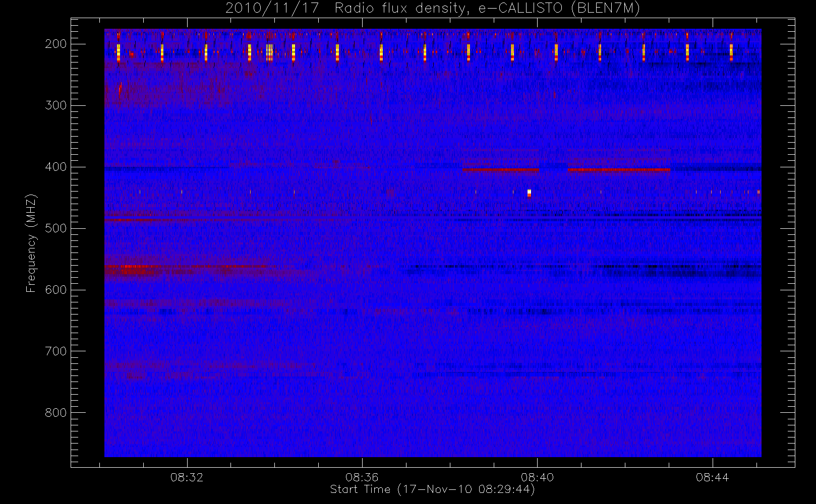
Task: Click the plot title '2010/11/17 Radio flux density'
Action: [433, 8]
